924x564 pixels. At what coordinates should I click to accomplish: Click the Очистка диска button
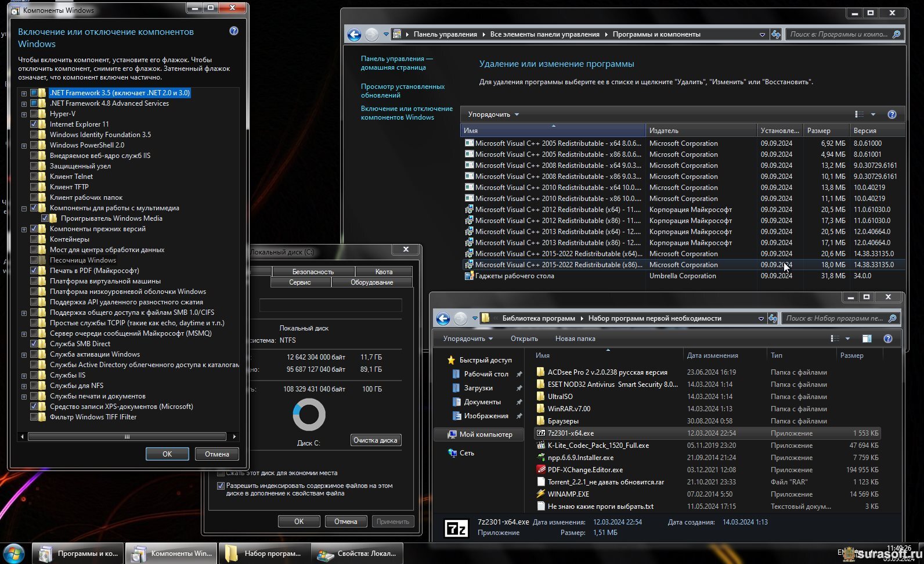click(x=376, y=440)
